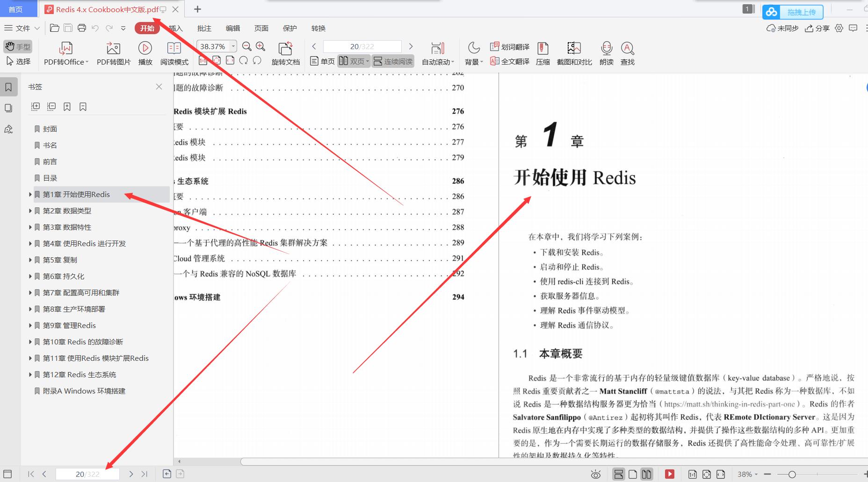Toggle 连续阅读 continuous reading
The height and width of the screenshot is (482, 868).
(x=393, y=61)
